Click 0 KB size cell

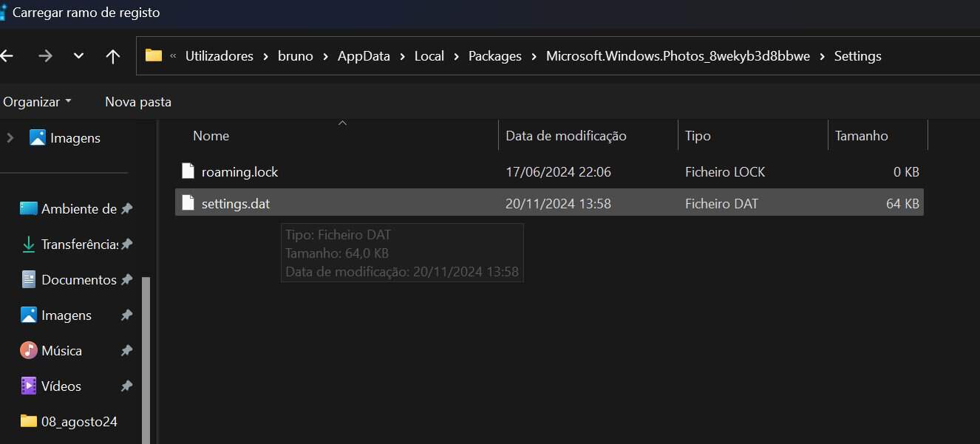(906, 172)
